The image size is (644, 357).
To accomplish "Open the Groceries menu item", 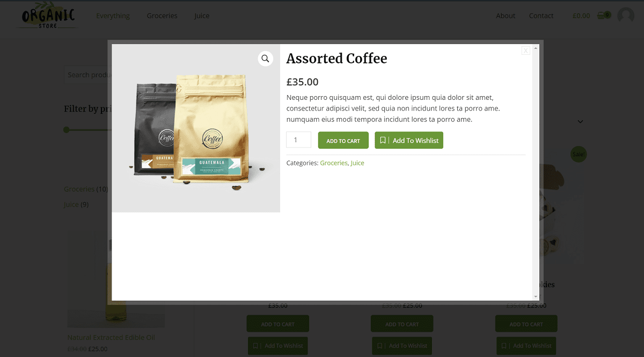I will [162, 16].
